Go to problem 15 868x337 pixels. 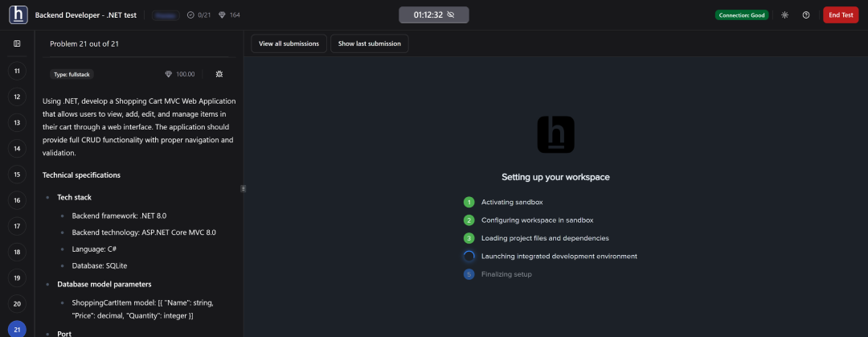(17, 175)
